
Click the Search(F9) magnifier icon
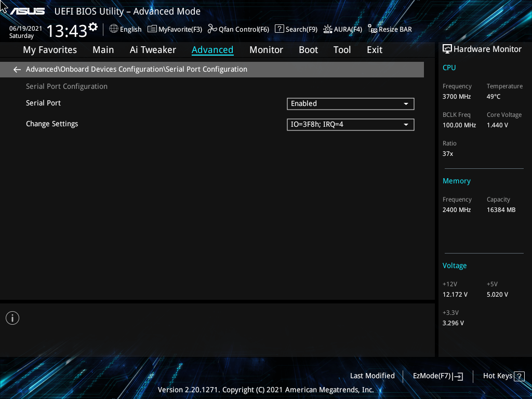coord(279,29)
